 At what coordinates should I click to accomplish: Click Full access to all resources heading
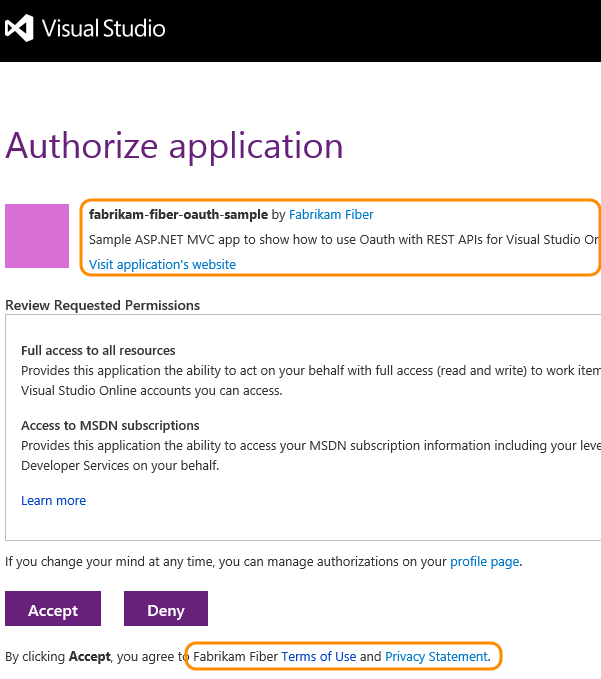tap(98, 350)
